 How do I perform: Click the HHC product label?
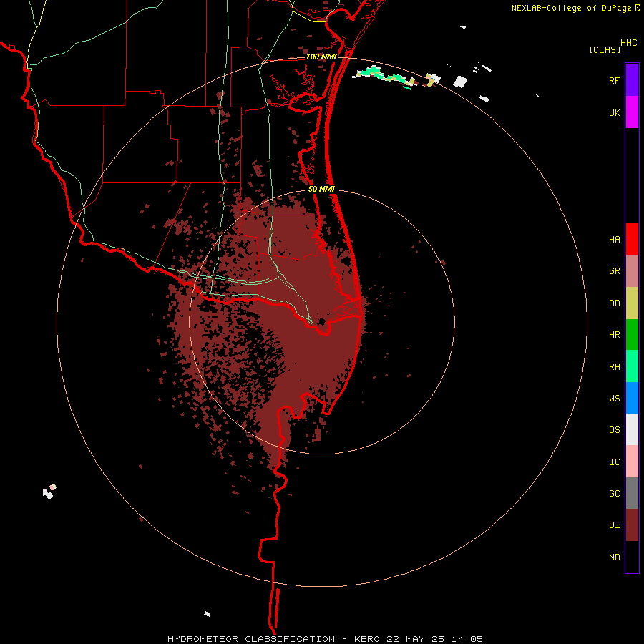coord(628,43)
